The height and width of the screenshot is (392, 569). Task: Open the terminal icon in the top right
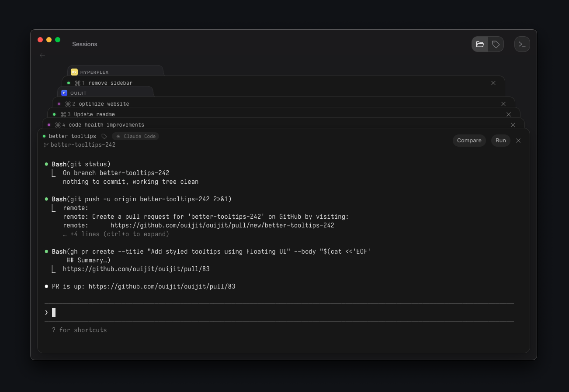pyautogui.click(x=522, y=44)
